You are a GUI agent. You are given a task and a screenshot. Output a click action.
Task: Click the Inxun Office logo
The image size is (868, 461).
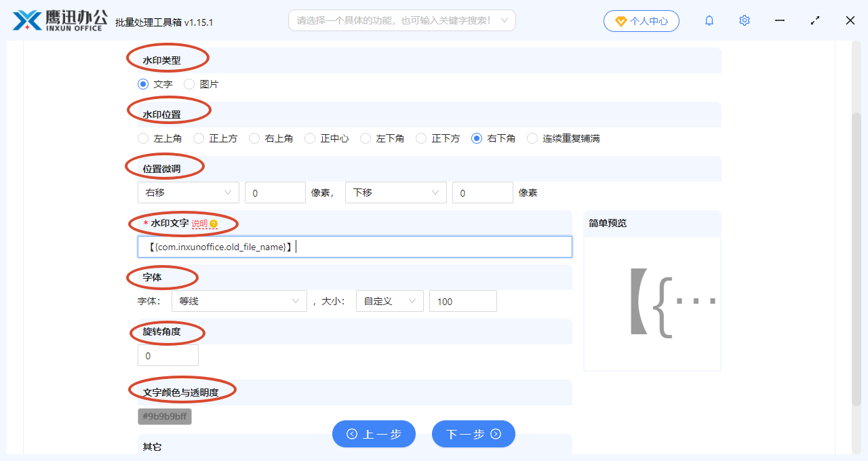pos(60,20)
